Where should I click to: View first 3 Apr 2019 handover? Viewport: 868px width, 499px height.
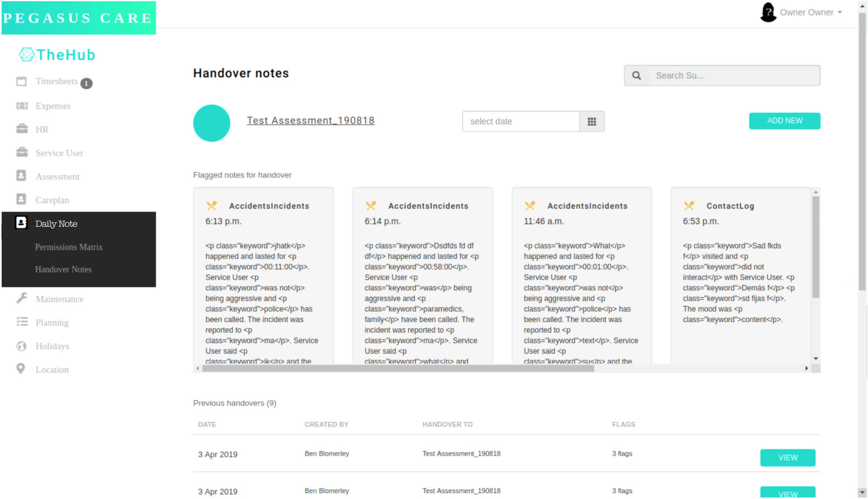(787, 458)
